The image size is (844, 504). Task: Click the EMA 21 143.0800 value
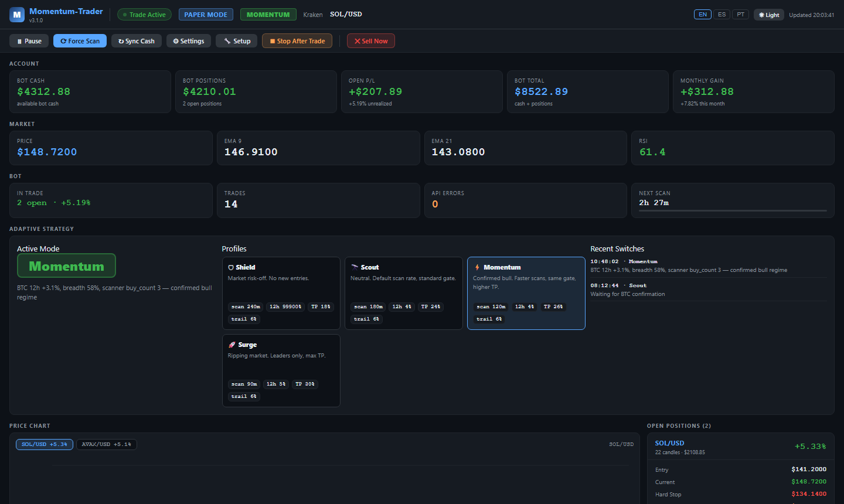[458, 152]
